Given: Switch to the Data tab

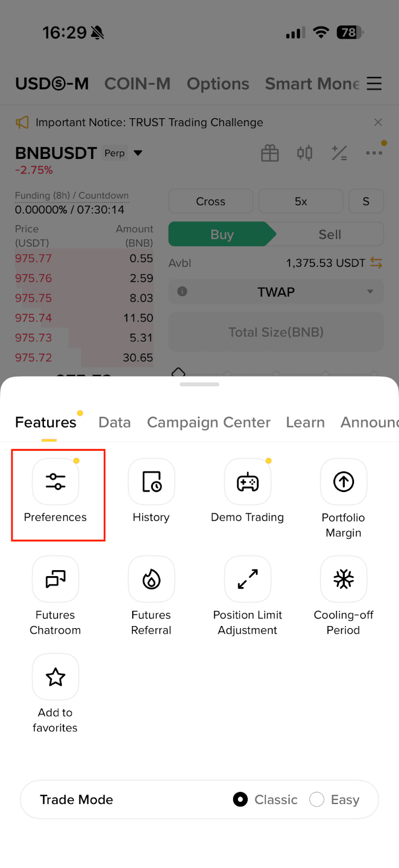Looking at the screenshot, I should pos(114,422).
